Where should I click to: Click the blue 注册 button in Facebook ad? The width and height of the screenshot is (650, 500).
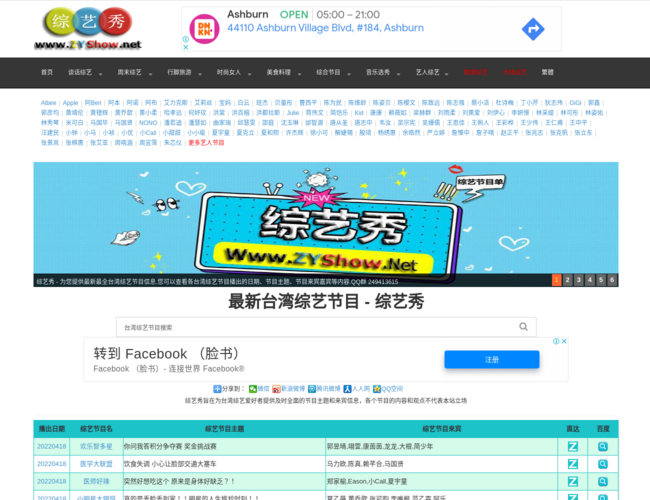492,359
